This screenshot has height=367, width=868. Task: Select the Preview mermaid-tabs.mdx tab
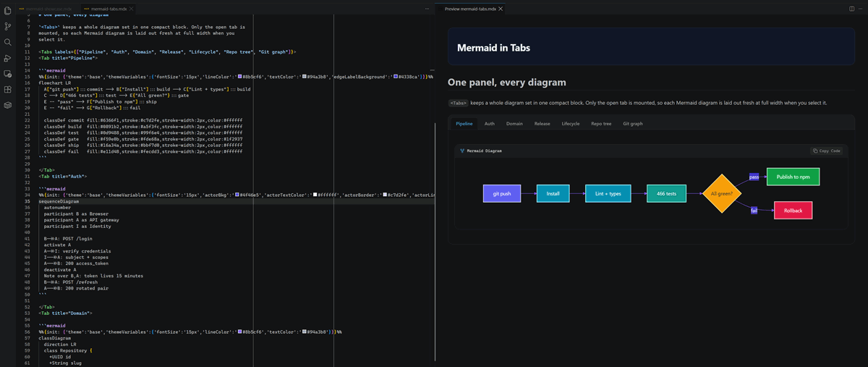pyautogui.click(x=470, y=8)
